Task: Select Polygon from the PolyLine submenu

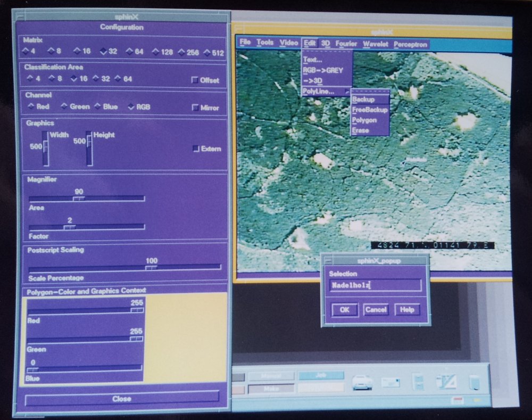Action: pyautogui.click(x=364, y=120)
